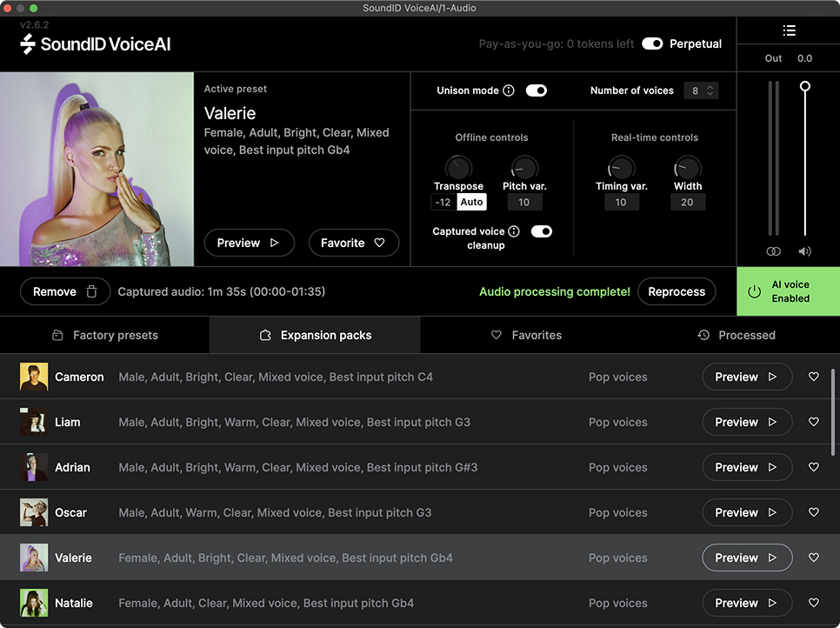Click the Unison mode info icon
This screenshot has width=840, height=628.
point(509,90)
